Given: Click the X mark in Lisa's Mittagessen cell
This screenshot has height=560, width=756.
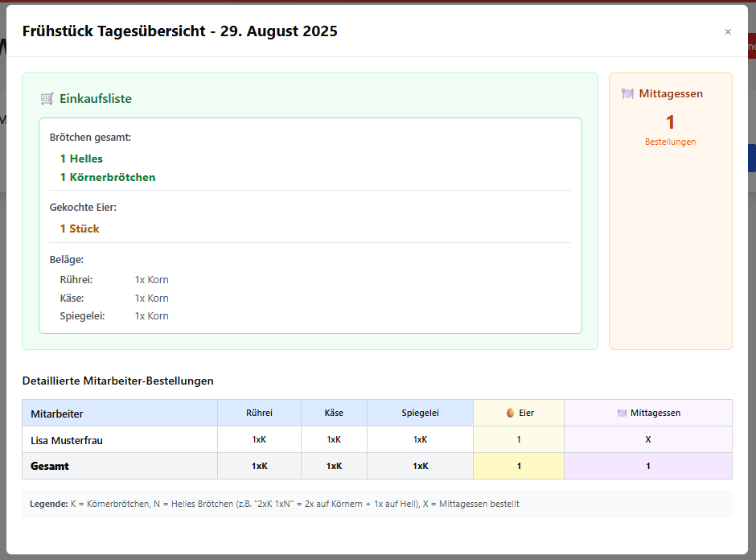Looking at the screenshot, I should coord(647,439).
